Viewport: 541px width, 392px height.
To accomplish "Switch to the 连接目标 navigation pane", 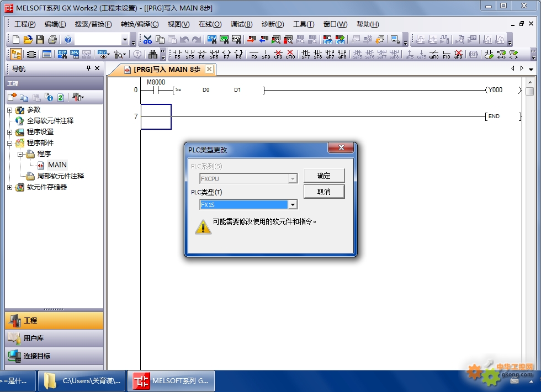I will click(x=54, y=356).
